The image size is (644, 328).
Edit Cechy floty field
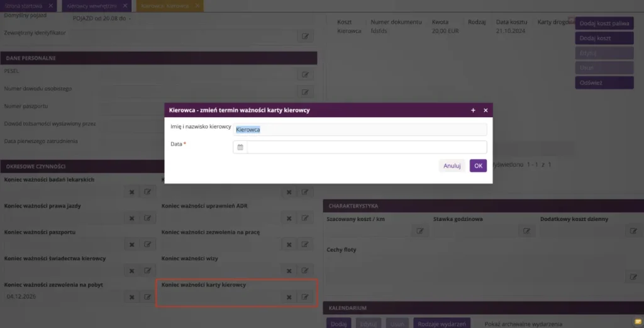click(x=633, y=276)
